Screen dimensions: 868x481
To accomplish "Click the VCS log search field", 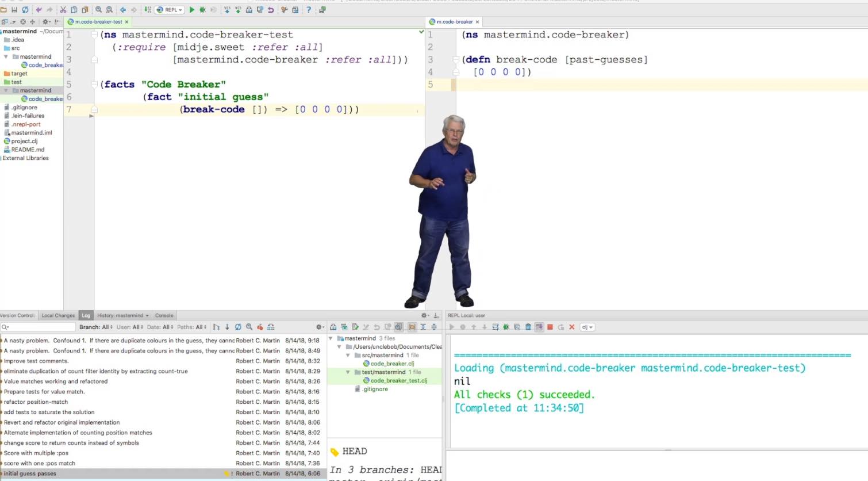I will tap(39, 327).
